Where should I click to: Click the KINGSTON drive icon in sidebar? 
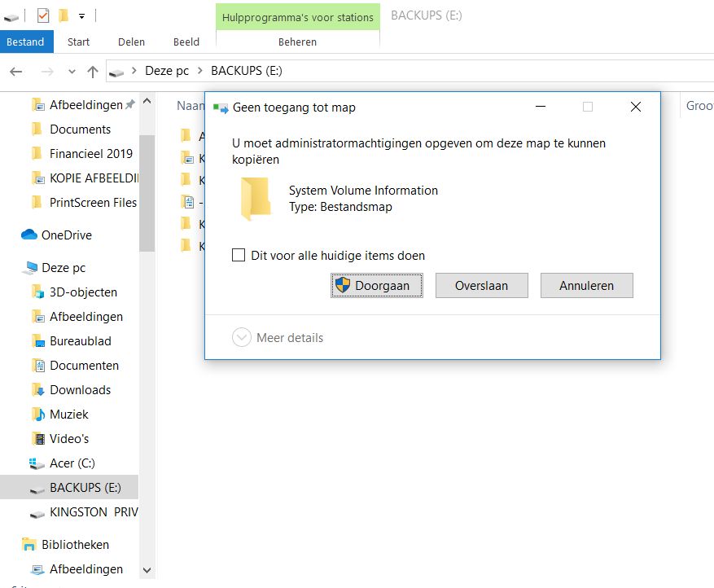pyautogui.click(x=37, y=512)
